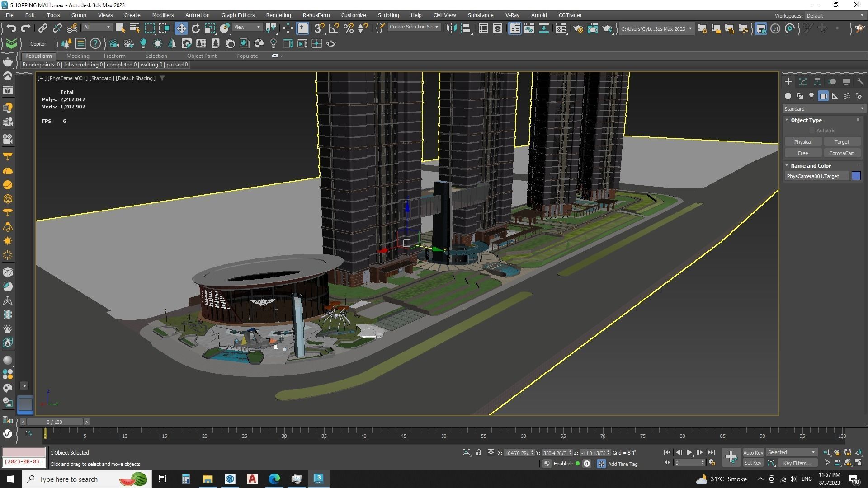868x488 pixels.
Task: Switch to the Modify command panel
Action: point(803,81)
